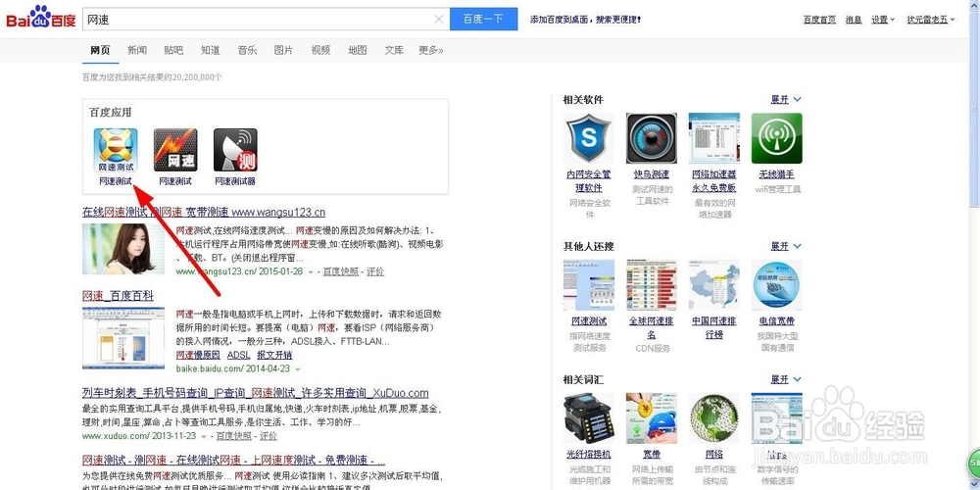Open the 网络 globe thumbnail
This screenshot has height=490, width=980.
713,418
